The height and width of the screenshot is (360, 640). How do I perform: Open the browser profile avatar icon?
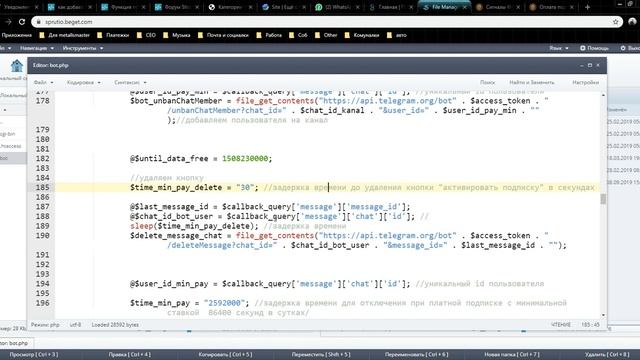[x=633, y=22]
